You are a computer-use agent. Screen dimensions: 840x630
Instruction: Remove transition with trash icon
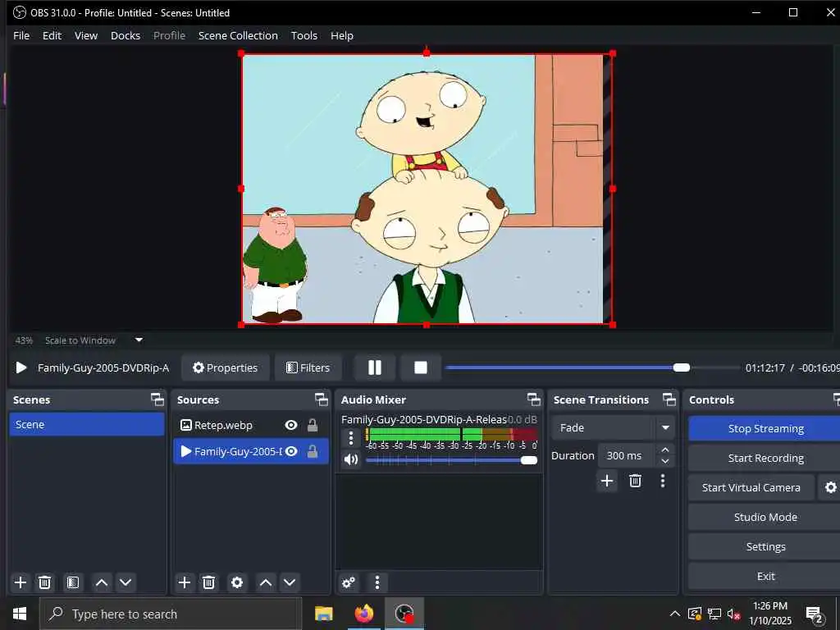636,481
